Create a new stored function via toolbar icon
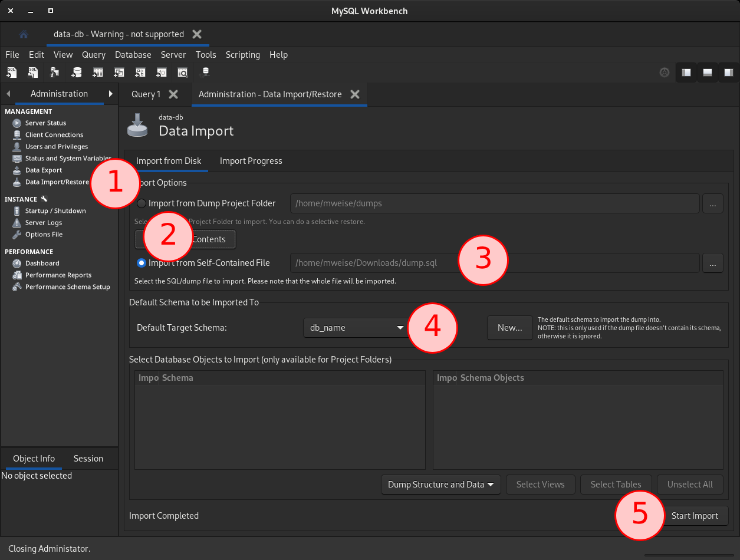The image size is (740, 560). (160, 72)
